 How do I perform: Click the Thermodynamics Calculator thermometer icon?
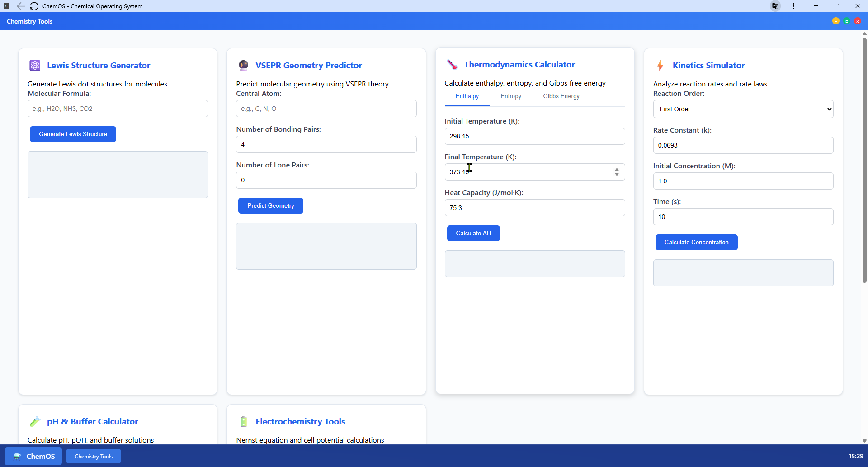(452, 65)
